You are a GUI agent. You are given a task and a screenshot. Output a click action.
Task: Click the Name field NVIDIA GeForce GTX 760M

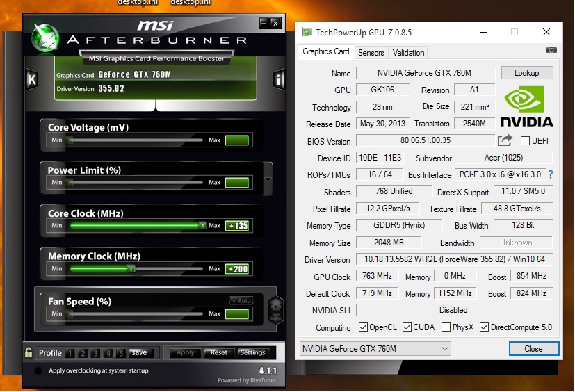pyautogui.click(x=426, y=73)
